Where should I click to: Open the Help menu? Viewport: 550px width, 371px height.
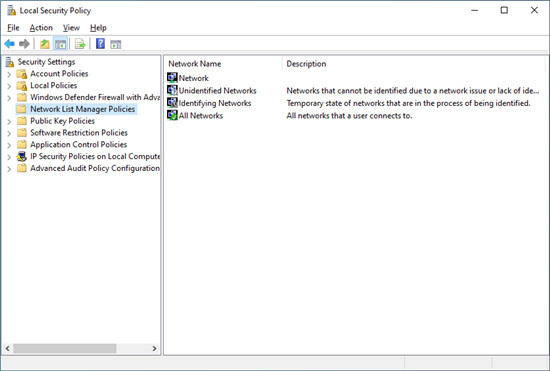(x=98, y=28)
